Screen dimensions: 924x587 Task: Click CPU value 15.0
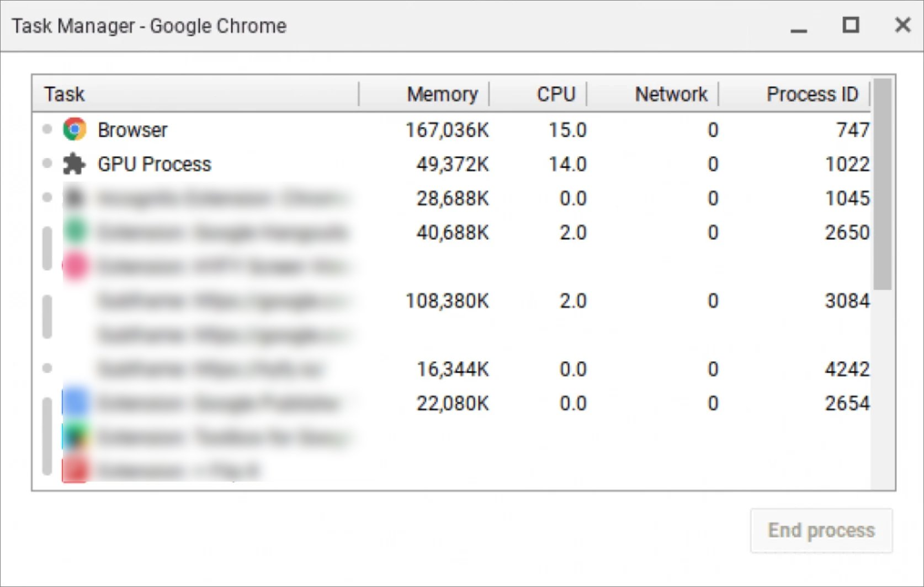tap(567, 130)
